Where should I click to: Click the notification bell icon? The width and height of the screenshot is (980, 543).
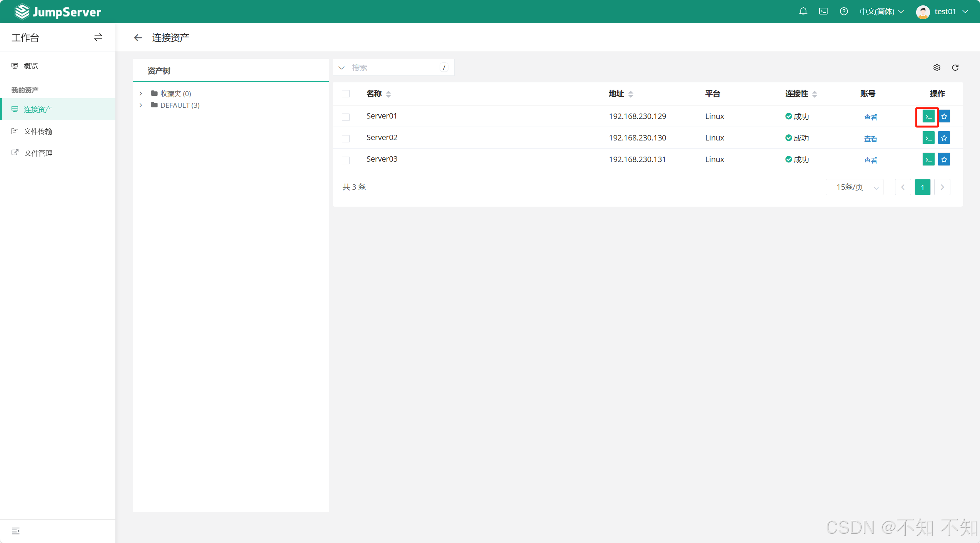coord(803,12)
